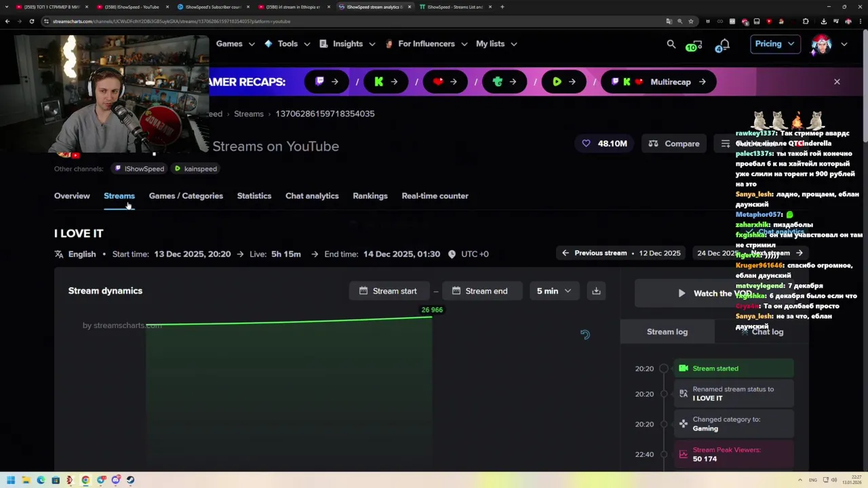The width and height of the screenshot is (868, 488).
Task: Open the kainspeed Kick channel chip
Action: point(196,169)
